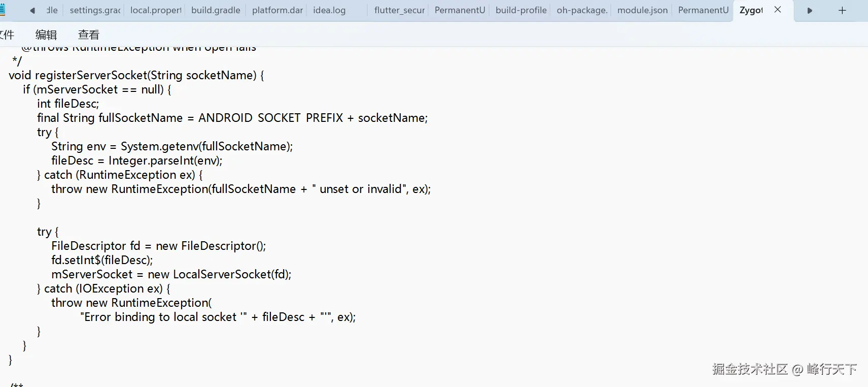Add a new tab with plus icon
This screenshot has width=868, height=387.
coord(842,10)
